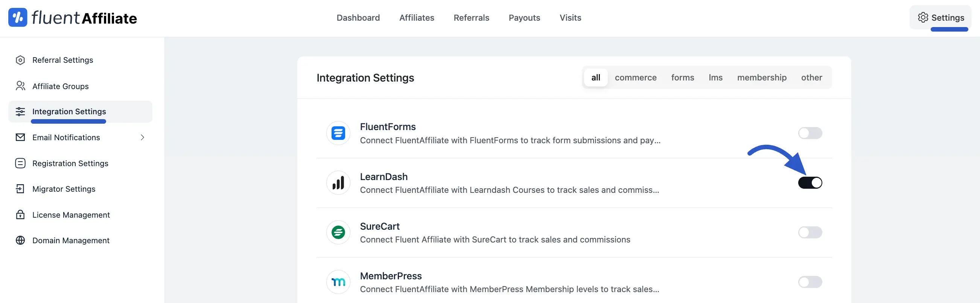Click the "Integration Settings" panel heading
This screenshot has height=303, width=980.
(x=365, y=77)
